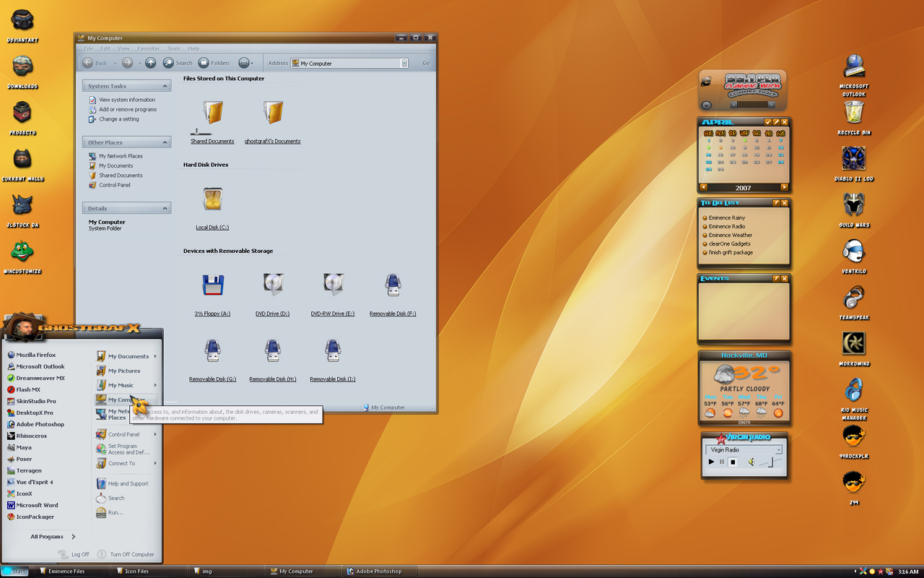Screen dimensions: 924x578
Task: Open the Shared Documents folder icon
Action: click(x=212, y=113)
